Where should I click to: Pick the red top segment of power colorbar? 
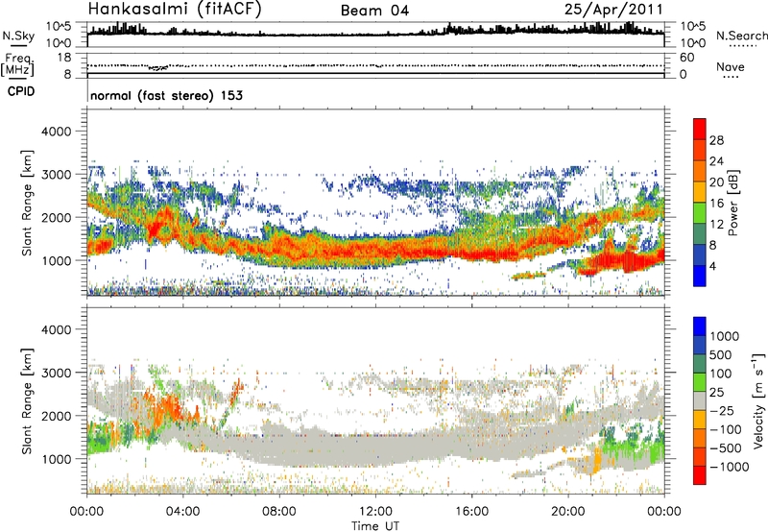click(700, 129)
